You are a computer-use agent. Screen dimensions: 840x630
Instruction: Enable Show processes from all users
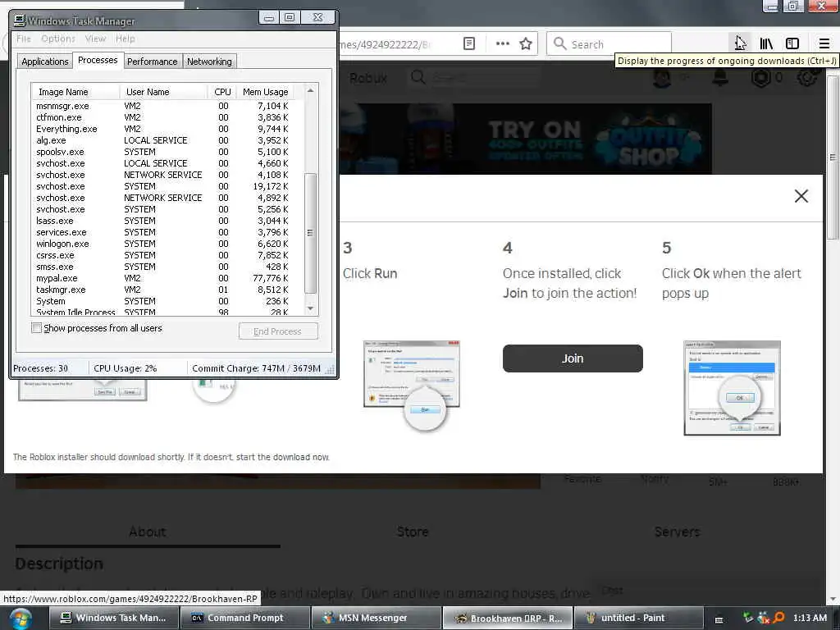coord(36,328)
